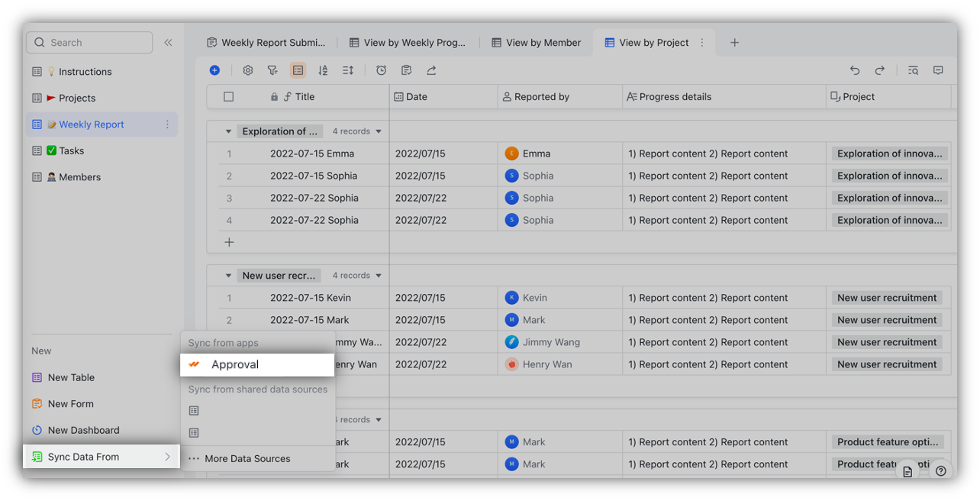Open the record search icon on the right

[x=913, y=69]
